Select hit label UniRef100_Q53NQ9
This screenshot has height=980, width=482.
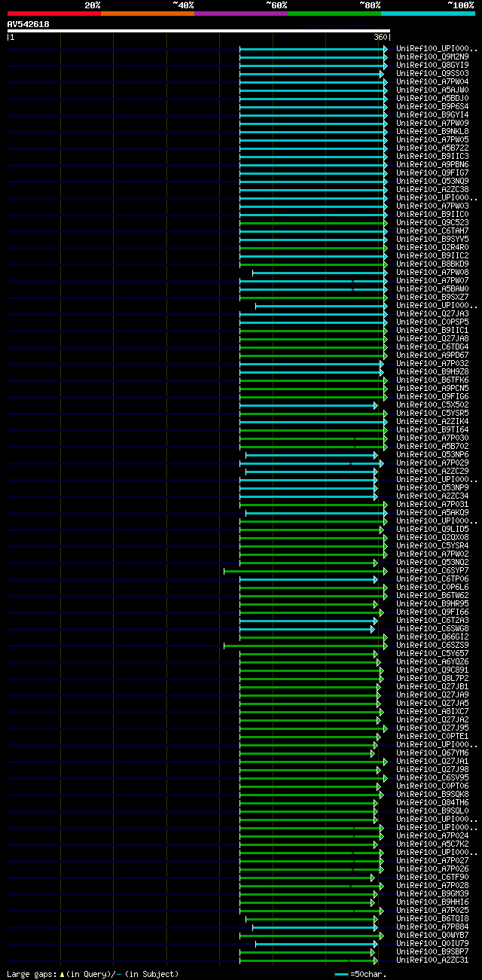coord(432,181)
